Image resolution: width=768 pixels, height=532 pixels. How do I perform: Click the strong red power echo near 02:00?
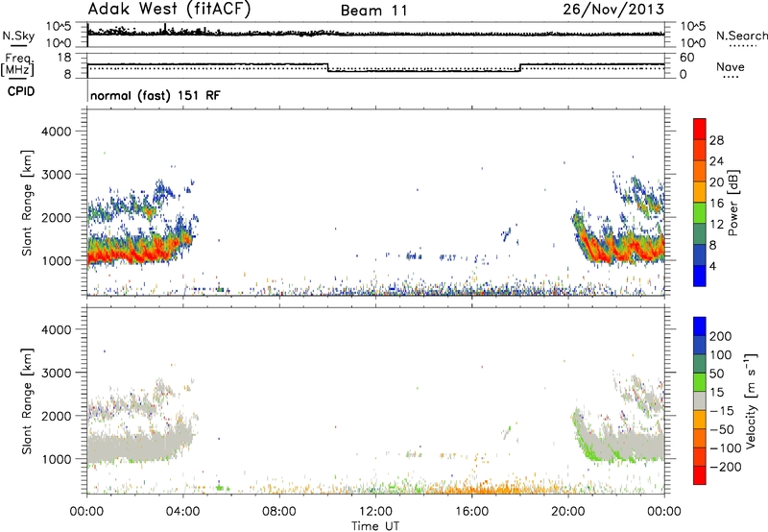tap(132, 254)
